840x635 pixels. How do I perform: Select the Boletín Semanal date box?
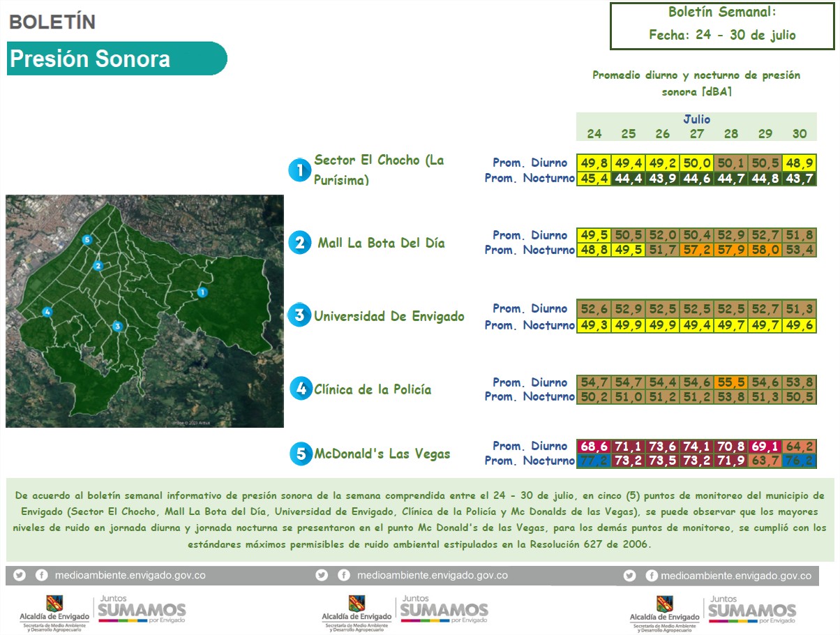[722, 26]
